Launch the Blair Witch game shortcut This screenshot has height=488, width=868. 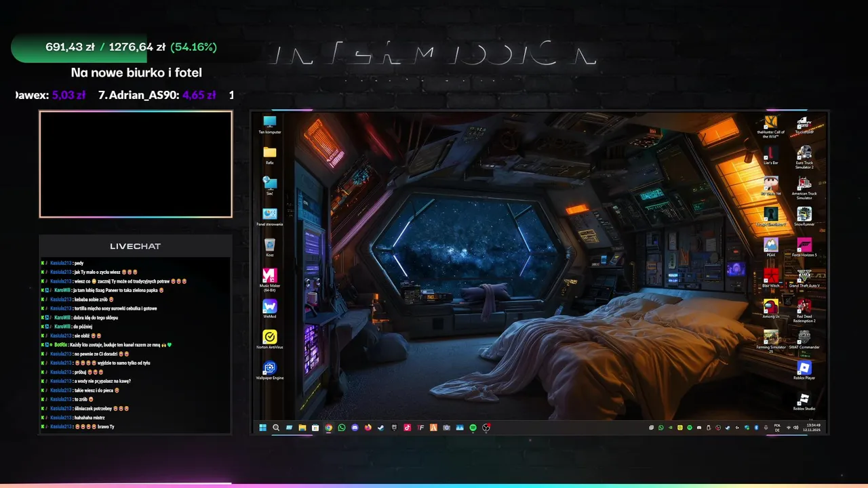(x=770, y=278)
